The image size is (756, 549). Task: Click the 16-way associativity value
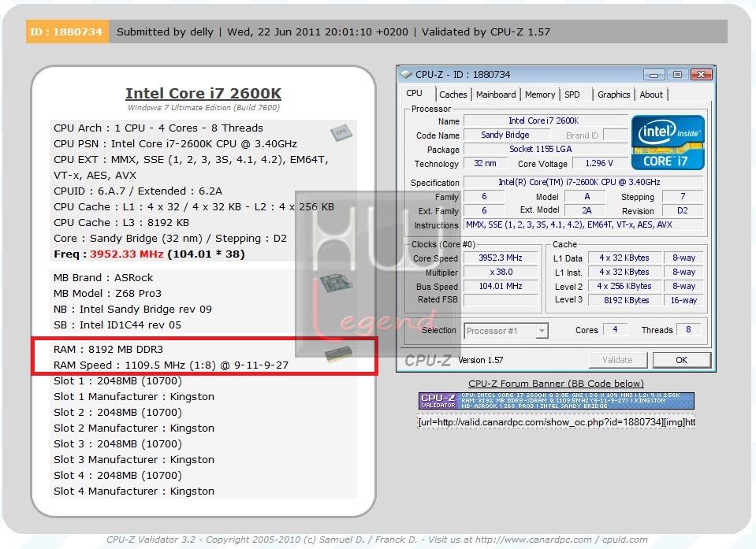[683, 300]
